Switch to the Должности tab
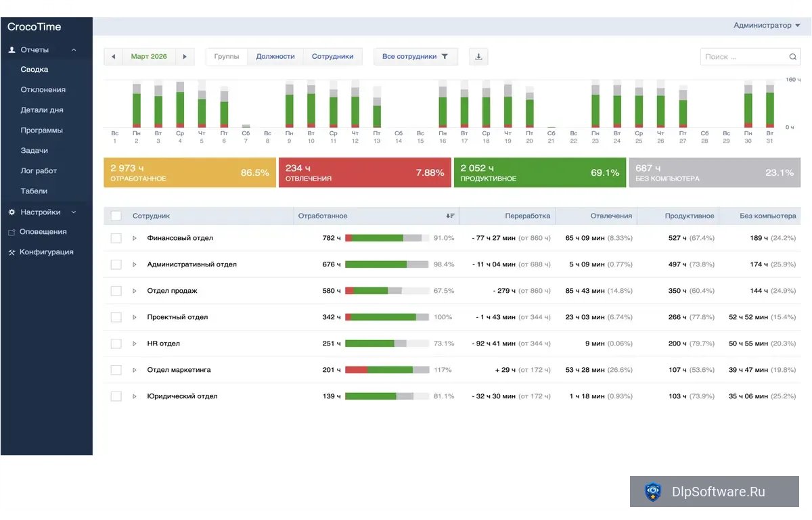This screenshot has height=520, width=812. click(275, 57)
